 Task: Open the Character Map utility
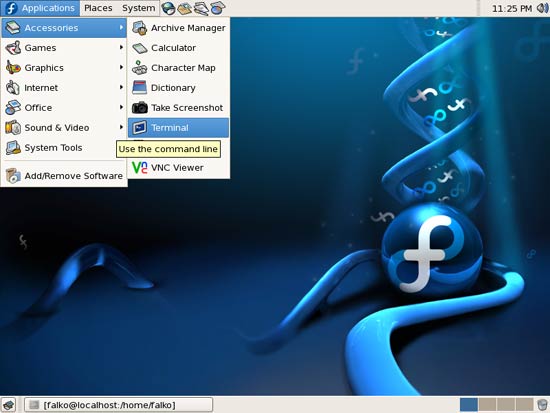179,68
